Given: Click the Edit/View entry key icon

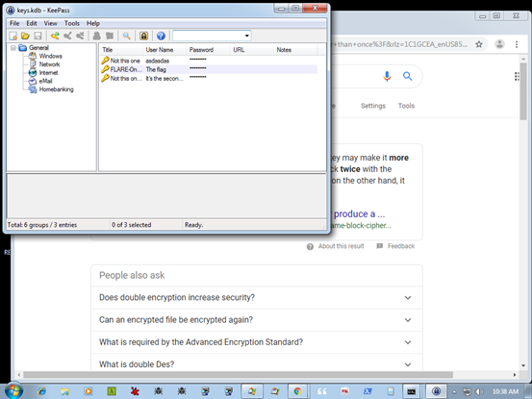Looking at the screenshot, I should pyautogui.click(x=67, y=36).
